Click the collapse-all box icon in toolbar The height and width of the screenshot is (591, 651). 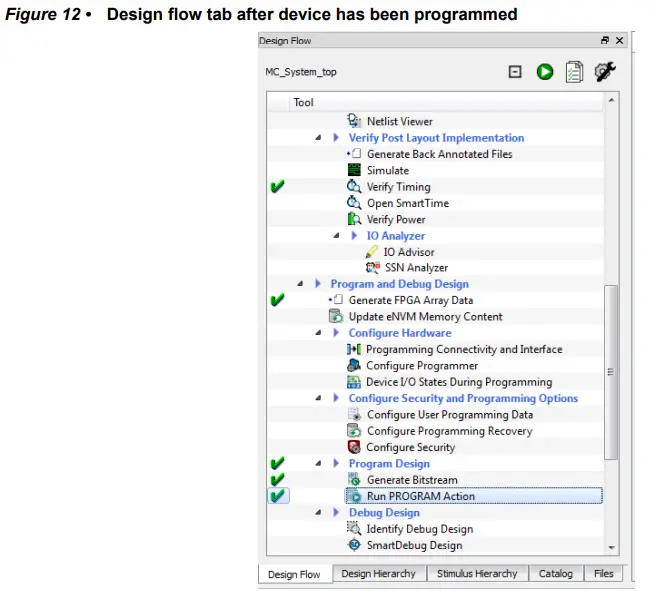[516, 72]
